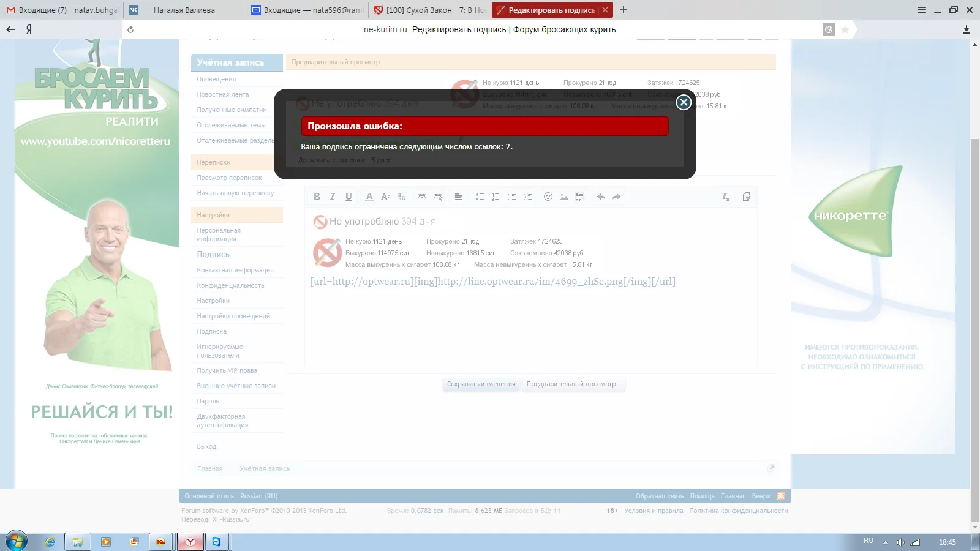Open the browser hamburger menu

[x=922, y=10]
